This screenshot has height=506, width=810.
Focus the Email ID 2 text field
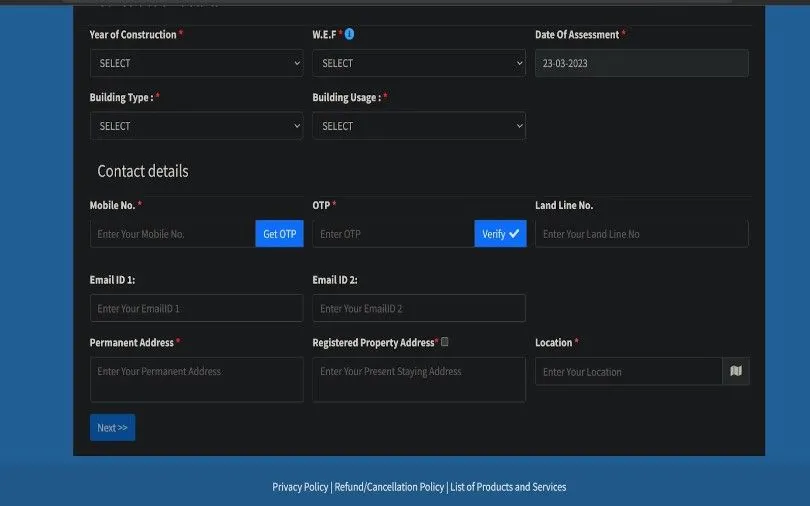coord(418,308)
